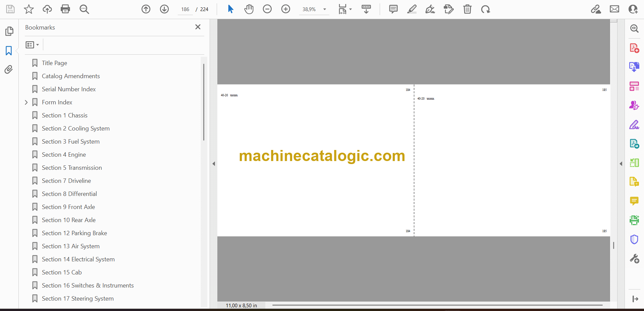This screenshot has width=644, height=311.
Task: Open Section 5 Transmission bookmark
Action: coord(72,168)
